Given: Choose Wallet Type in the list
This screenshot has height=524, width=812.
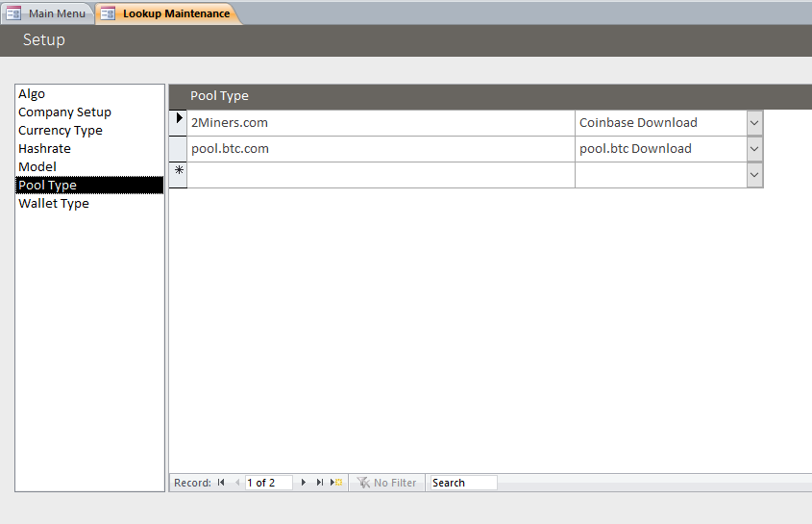Looking at the screenshot, I should coord(89,203).
